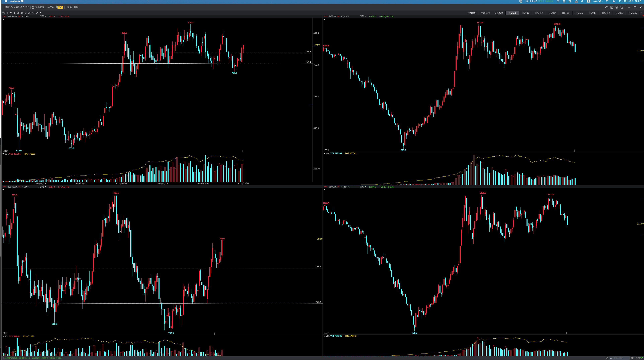Click the left arrow navigation icon

point(33,13)
